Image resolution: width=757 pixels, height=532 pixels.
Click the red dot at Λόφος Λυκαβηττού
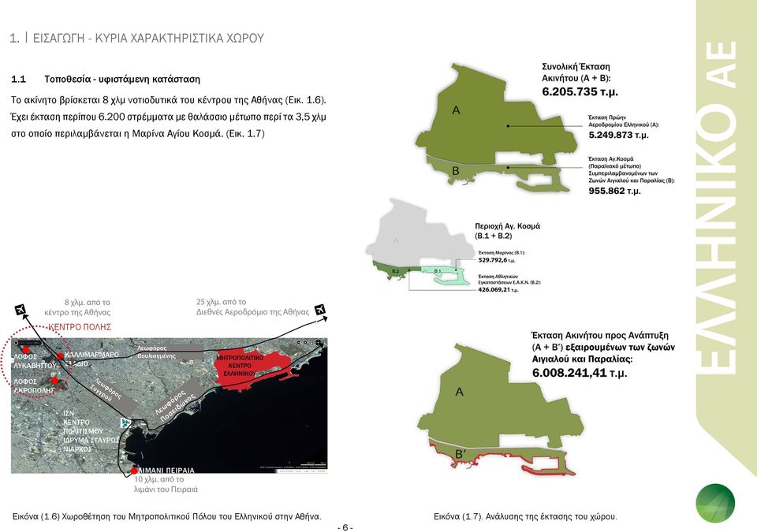tap(25, 350)
